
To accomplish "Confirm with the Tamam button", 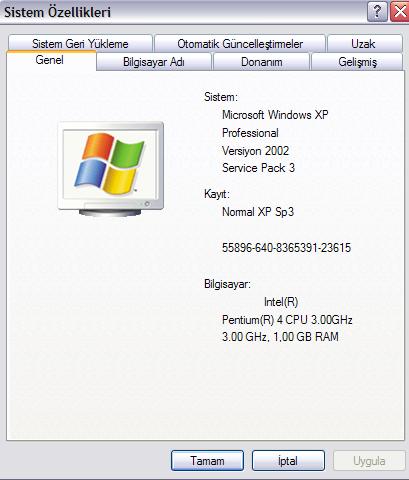I will point(207,461).
